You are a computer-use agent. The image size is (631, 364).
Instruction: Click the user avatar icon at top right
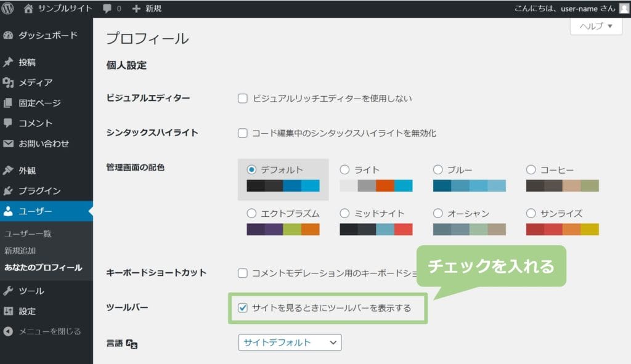pos(624,9)
